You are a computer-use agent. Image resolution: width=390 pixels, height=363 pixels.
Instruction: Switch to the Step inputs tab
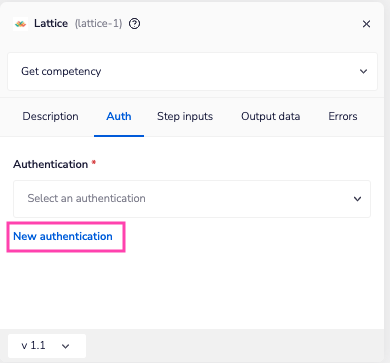185,116
